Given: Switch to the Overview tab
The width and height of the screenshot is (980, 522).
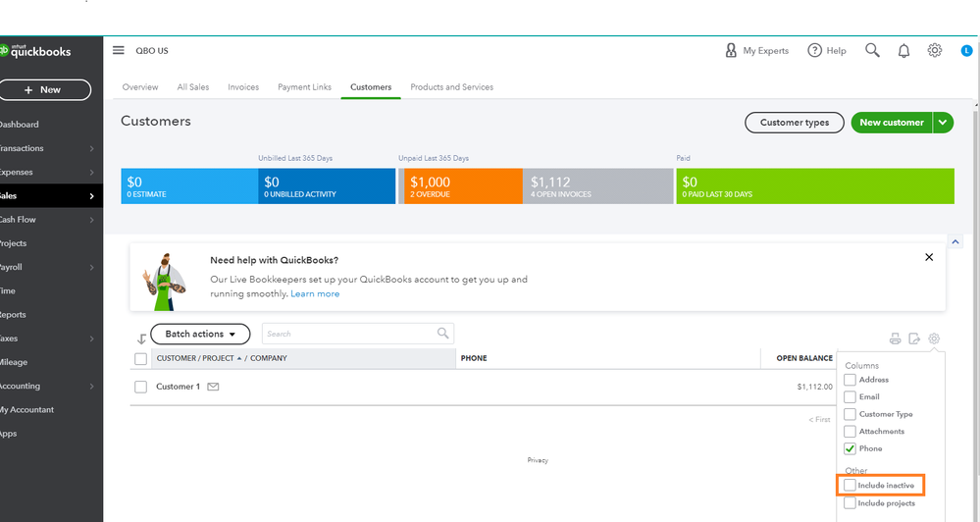Looking at the screenshot, I should tap(140, 87).
